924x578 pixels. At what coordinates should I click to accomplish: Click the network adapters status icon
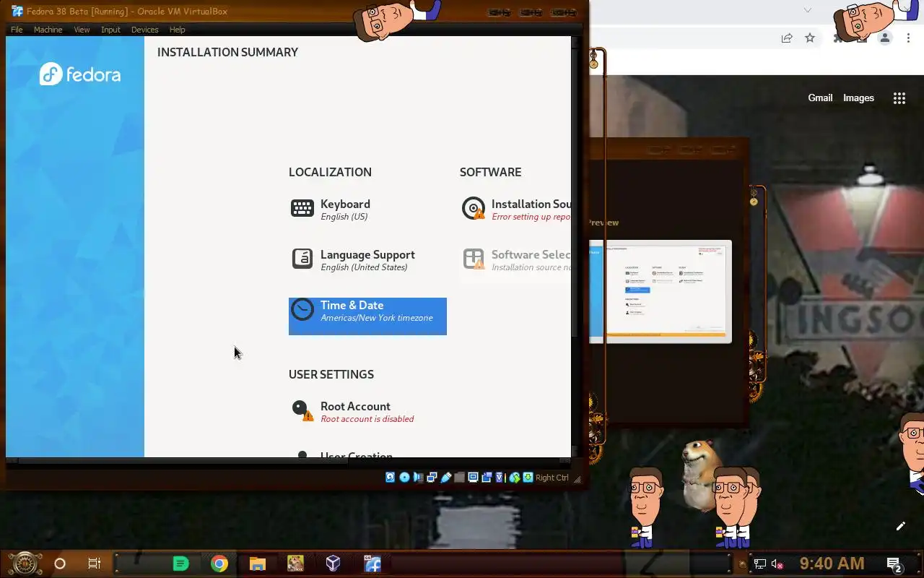point(432,478)
